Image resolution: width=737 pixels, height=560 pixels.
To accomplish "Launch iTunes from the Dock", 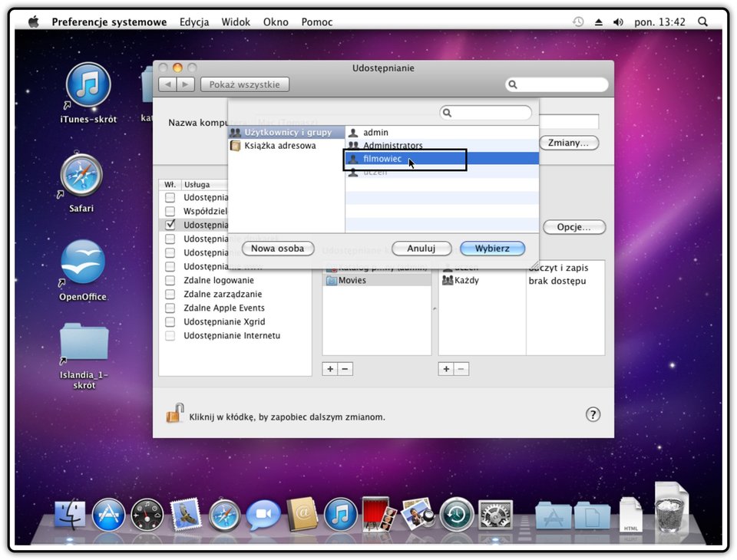I will point(341,516).
